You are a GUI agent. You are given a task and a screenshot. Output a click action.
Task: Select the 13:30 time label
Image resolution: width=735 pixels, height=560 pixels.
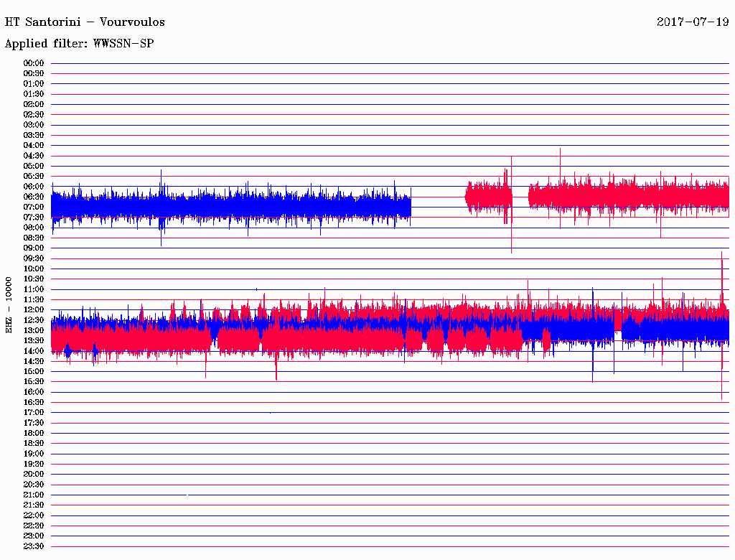click(x=34, y=341)
